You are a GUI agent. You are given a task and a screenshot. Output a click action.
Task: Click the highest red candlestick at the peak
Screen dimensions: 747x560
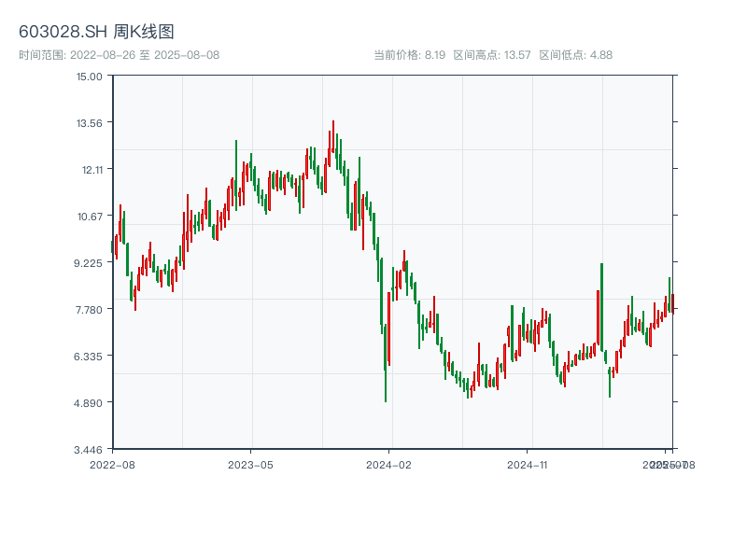[332, 137]
